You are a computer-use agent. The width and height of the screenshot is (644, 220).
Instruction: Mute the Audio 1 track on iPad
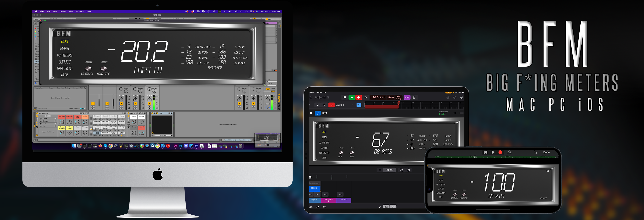click(x=317, y=105)
